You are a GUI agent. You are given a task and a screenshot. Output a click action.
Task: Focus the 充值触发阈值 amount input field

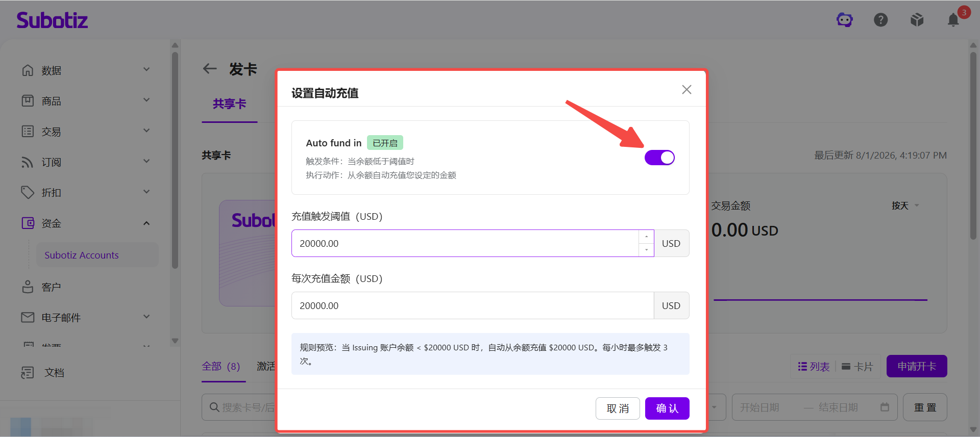[465, 243]
